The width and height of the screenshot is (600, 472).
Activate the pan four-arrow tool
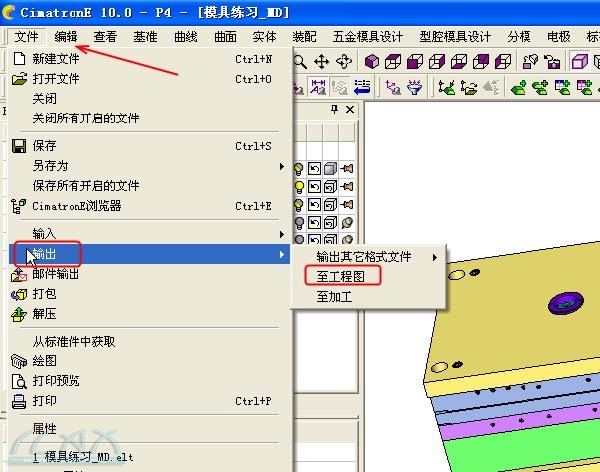point(321,61)
